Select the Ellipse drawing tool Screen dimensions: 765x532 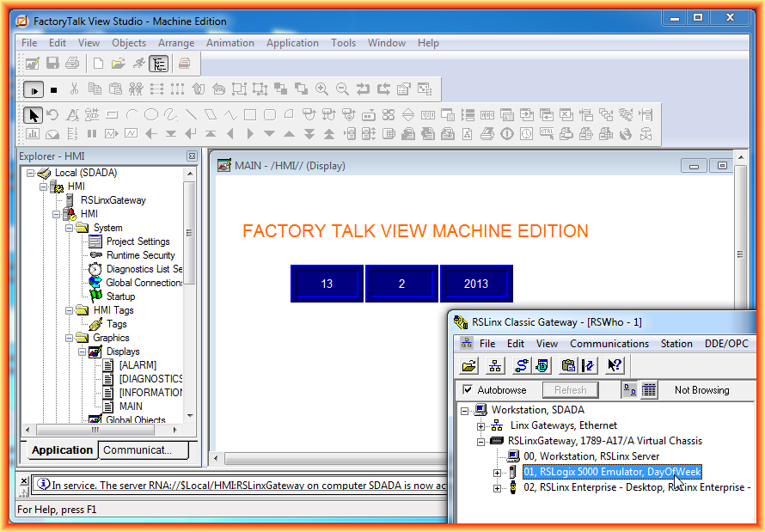pyautogui.click(x=150, y=114)
